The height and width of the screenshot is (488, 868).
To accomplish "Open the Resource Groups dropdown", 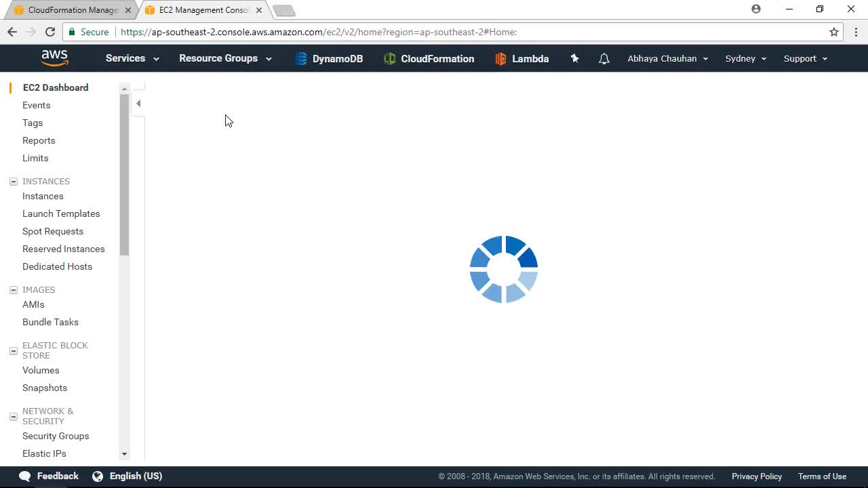I will pos(225,58).
